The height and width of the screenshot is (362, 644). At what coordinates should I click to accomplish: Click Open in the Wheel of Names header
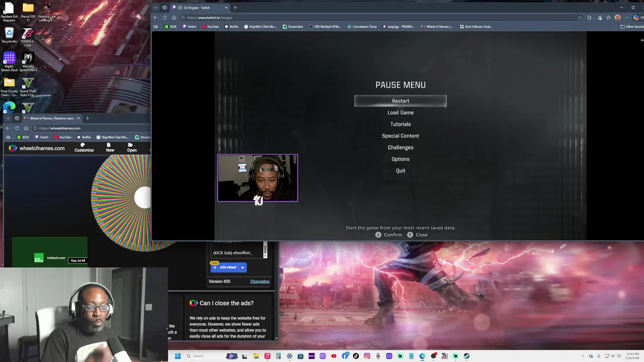click(132, 147)
